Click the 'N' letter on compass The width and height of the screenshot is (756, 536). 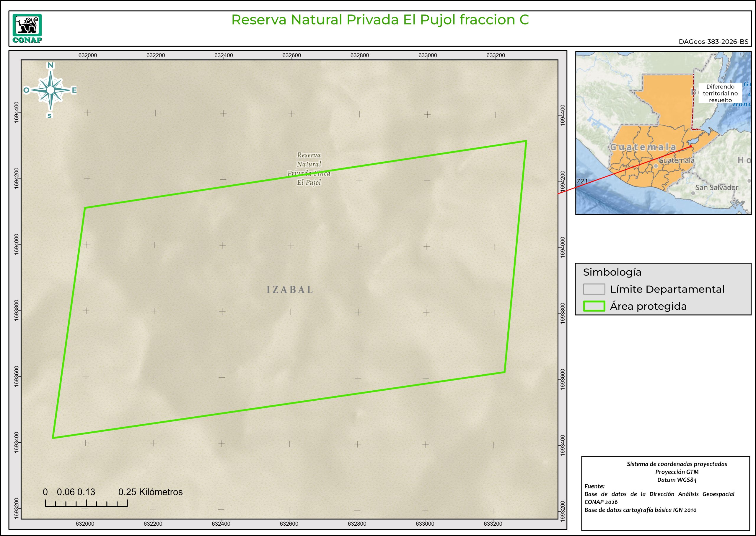(50, 65)
